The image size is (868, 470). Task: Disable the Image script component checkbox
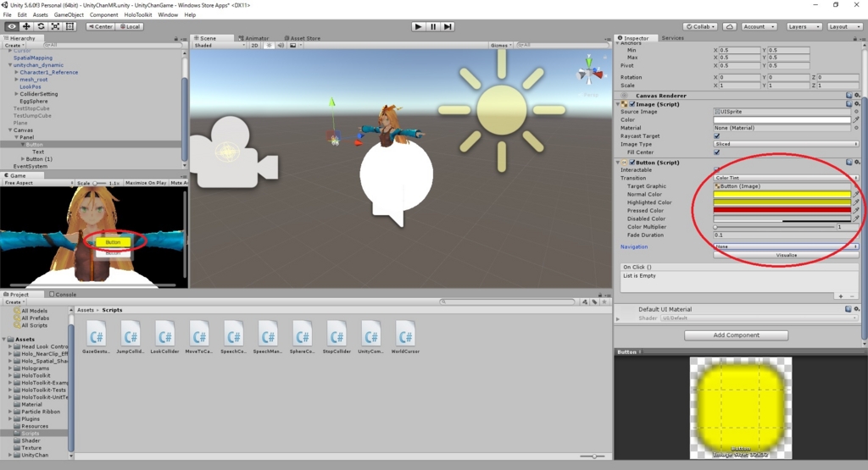click(x=632, y=104)
